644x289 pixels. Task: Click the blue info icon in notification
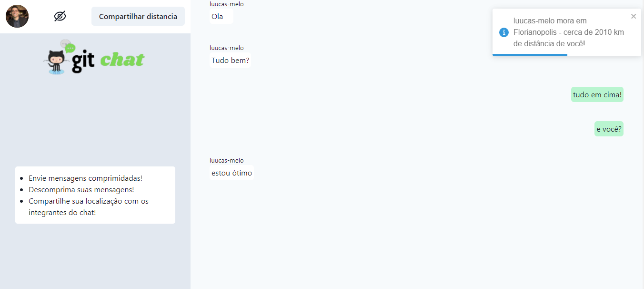504,32
